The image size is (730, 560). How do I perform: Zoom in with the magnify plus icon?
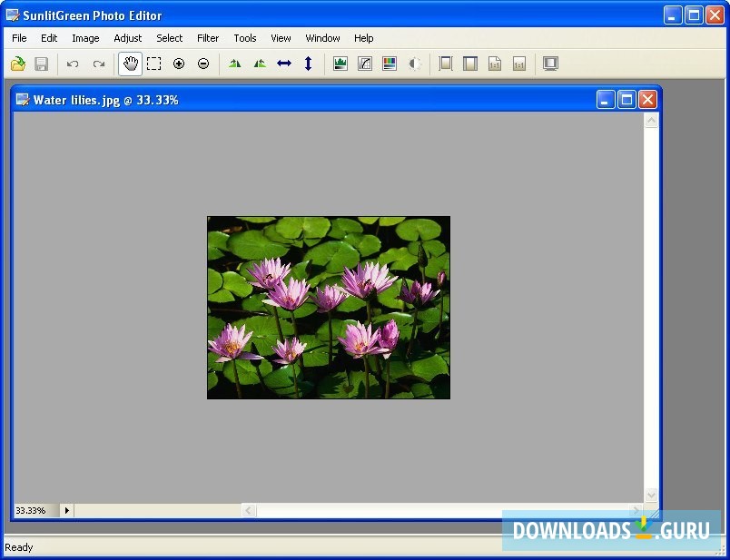pos(178,63)
